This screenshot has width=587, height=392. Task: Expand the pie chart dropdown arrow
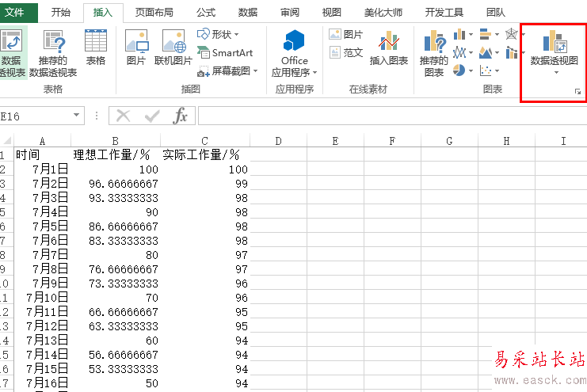click(471, 70)
